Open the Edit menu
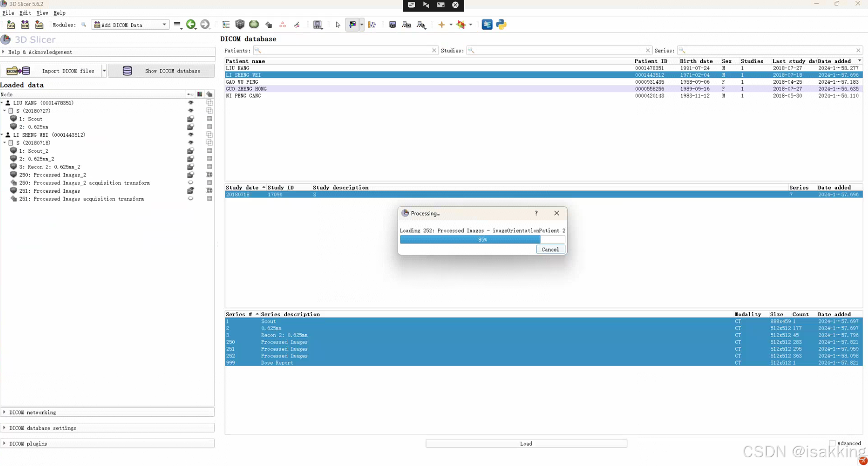 click(25, 13)
